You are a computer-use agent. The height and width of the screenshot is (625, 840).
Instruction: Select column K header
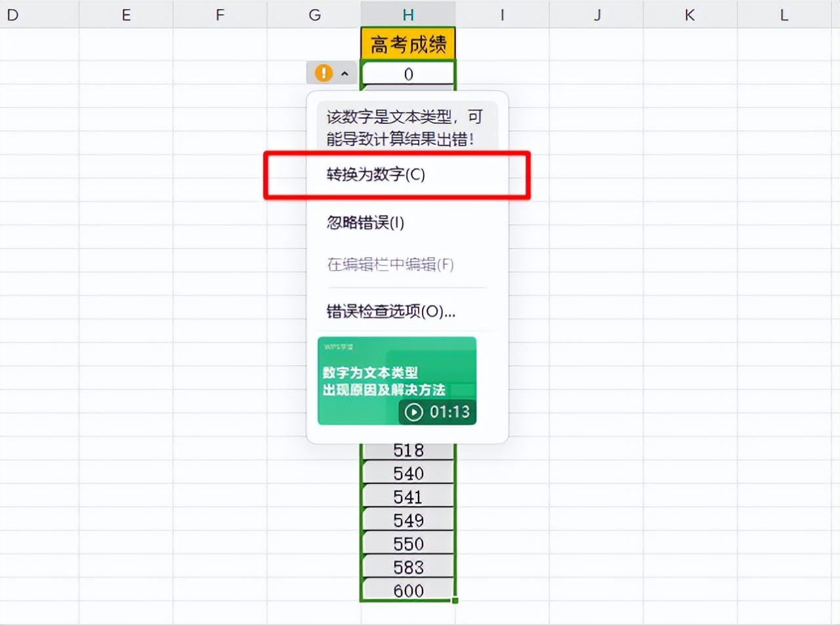[690, 14]
